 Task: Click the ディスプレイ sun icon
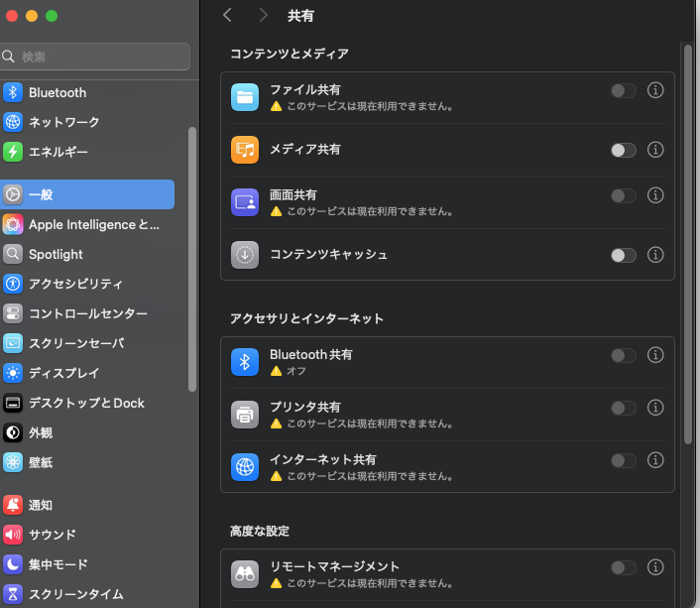(13, 373)
